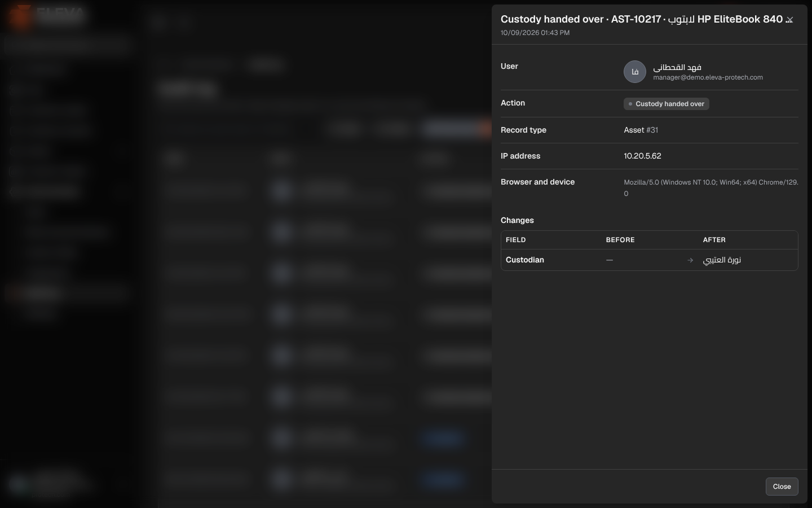Click the arrow icon in the Custodian changes row
This screenshot has width=812, height=508.
[690, 260]
